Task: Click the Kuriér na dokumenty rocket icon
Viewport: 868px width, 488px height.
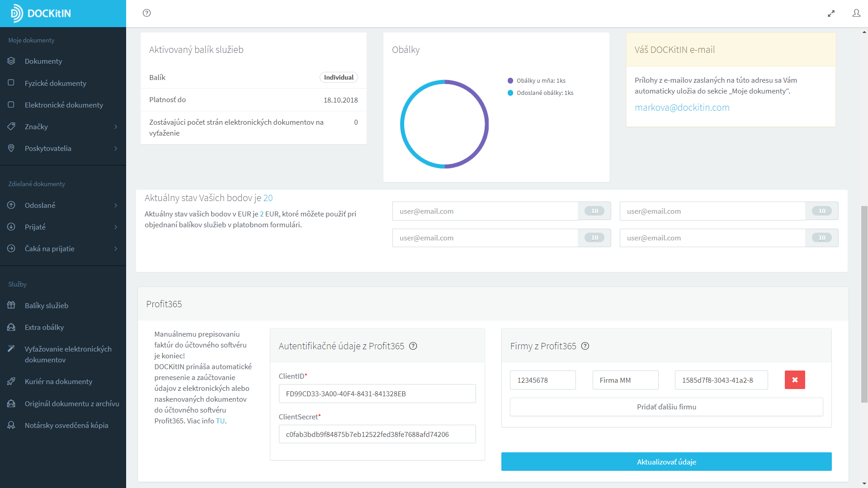Action: 11,381
